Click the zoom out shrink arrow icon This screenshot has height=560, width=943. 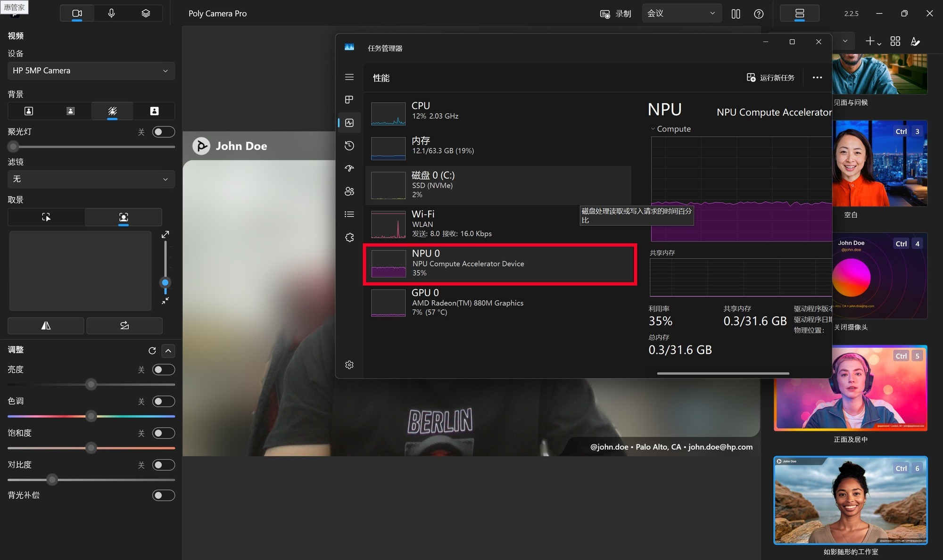click(x=165, y=301)
